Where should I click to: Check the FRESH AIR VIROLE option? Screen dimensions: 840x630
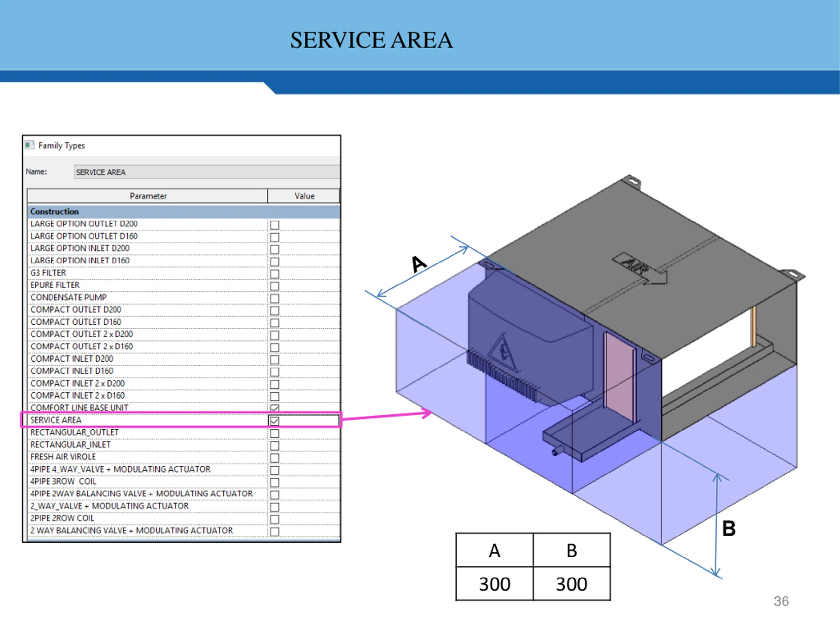coord(275,458)
